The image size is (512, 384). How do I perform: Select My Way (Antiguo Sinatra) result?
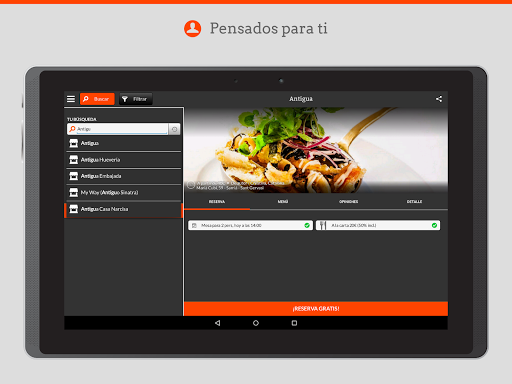(124, 192)
